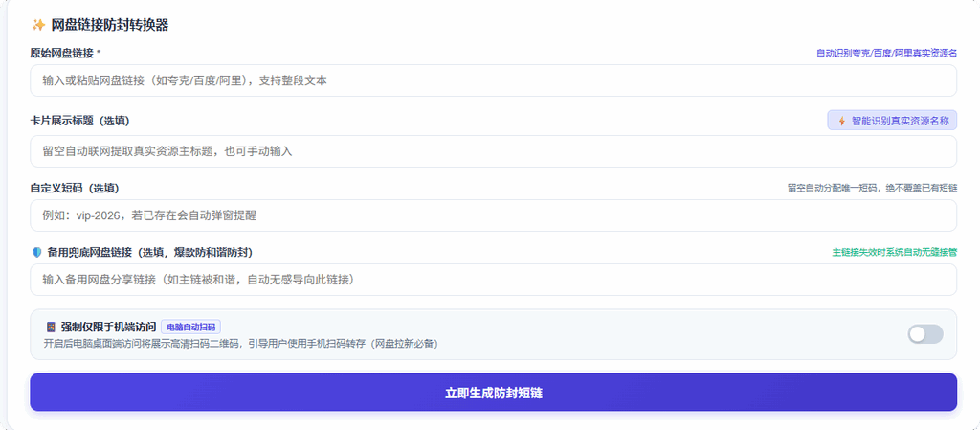
Task: Focus the 备用兜底网盘链接 input field
Action: [493, 280]
